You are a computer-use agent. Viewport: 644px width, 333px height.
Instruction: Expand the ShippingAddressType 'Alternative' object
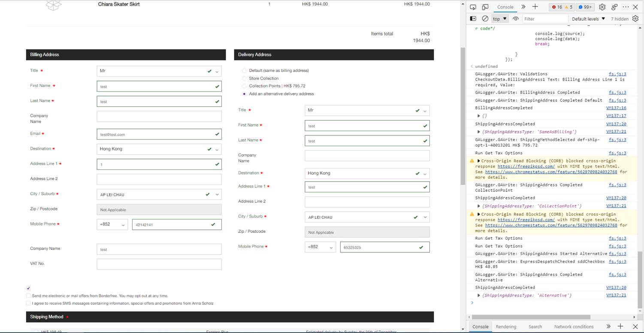coord(479,295)
